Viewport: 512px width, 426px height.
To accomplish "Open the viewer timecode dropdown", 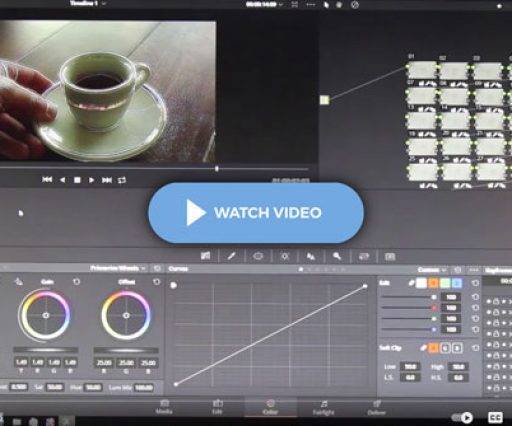I will [x=264, y=5].
